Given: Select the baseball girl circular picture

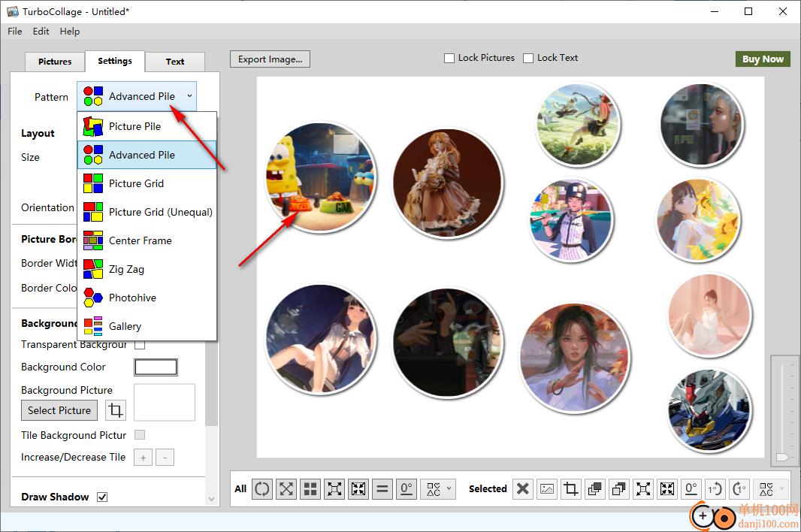Looking at the screenshot, I should [570, 219].
